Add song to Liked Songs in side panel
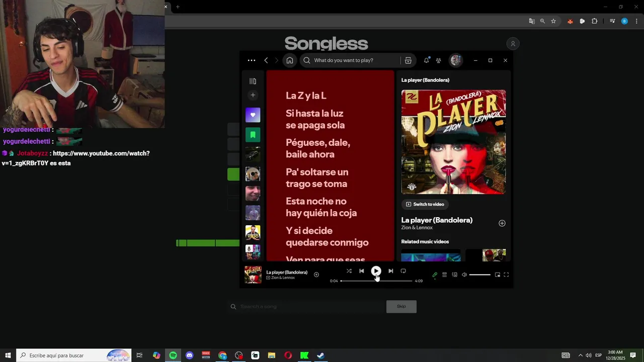The image size is (644, 362). [x=502, y=223]
